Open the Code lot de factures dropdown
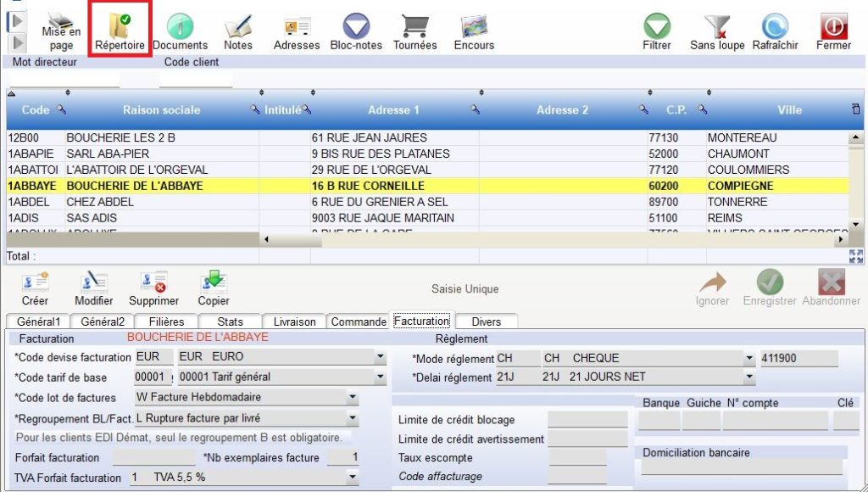This screenshot has width=868, height=492. click(353, 397)
